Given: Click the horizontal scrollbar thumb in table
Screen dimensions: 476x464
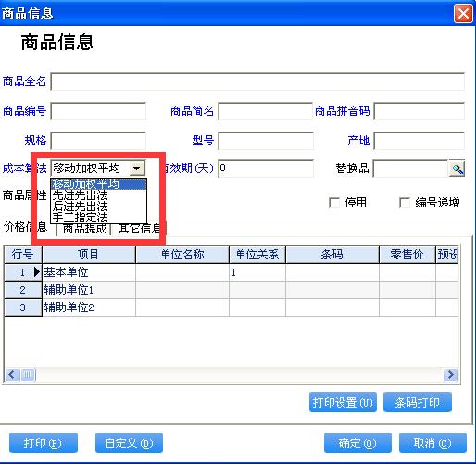Looking at the screenshot, I should click(28, 375).
